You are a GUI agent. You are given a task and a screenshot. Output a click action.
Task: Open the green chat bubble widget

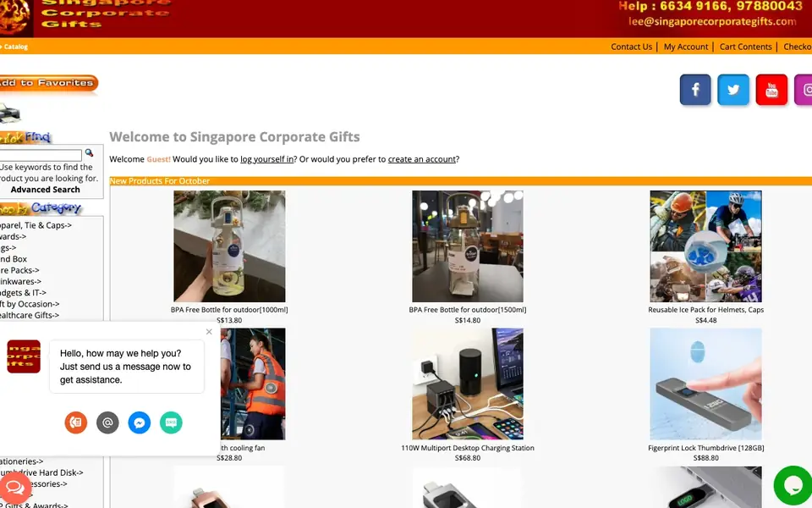coord(793,486)
